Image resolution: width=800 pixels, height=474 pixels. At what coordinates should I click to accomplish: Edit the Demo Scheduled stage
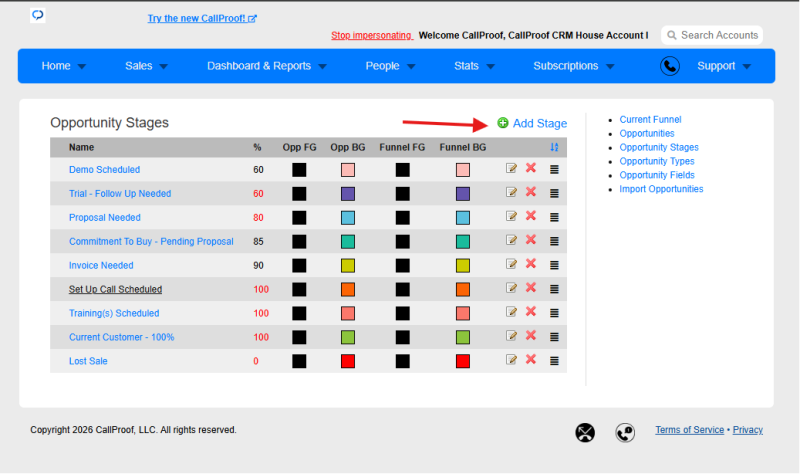point(511,168)
